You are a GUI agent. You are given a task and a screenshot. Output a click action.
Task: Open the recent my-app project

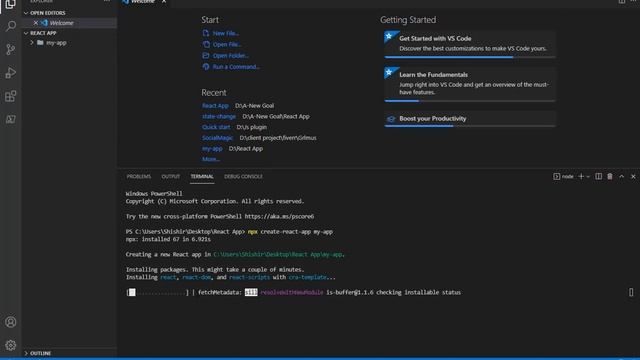[x=212, y=149]
